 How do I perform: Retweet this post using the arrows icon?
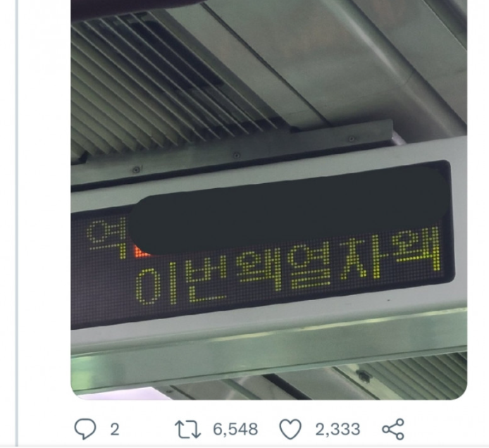186,428
